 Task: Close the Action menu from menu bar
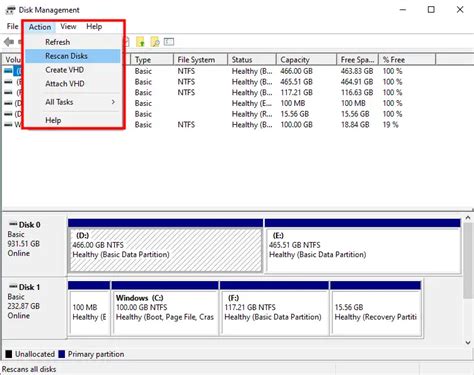point(40,27)
